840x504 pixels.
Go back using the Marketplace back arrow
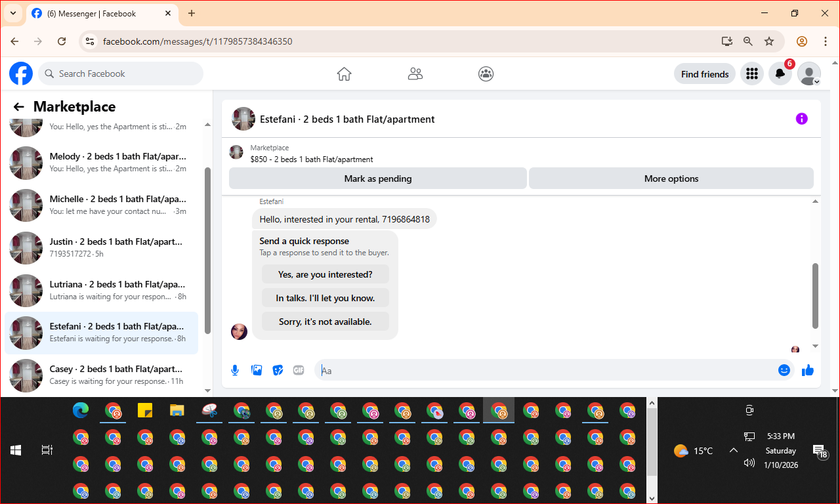coord(18,107)
